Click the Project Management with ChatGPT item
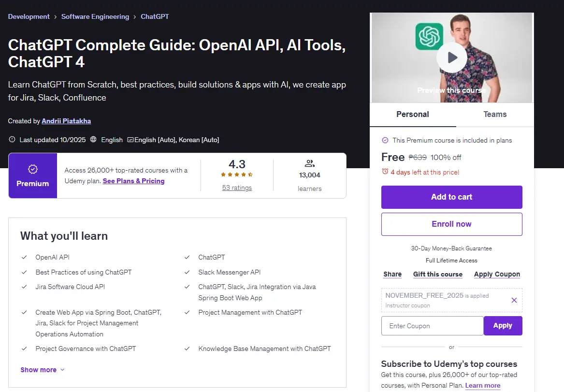Viewport: 564px width, 392px height. click(250, 312)
